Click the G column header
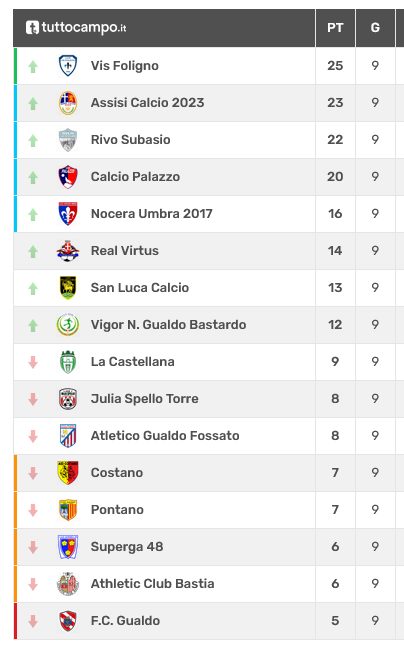 click(x=375, y=28)
